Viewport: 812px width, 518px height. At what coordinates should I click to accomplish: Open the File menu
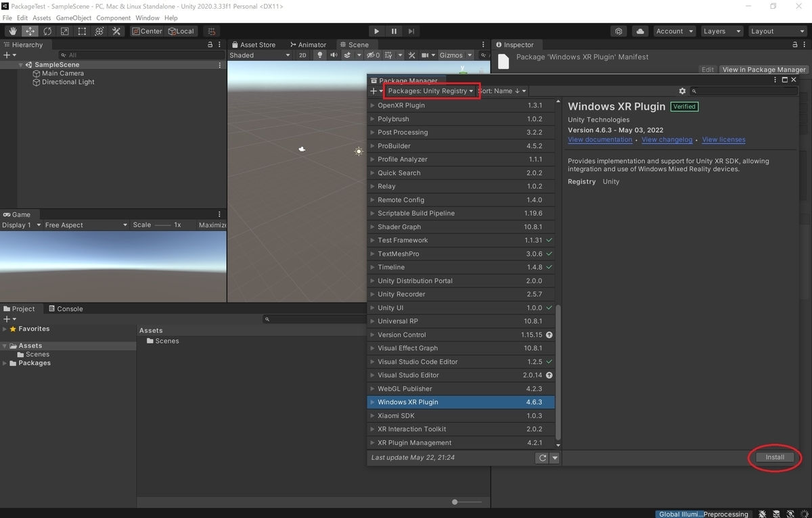[x=7, y=18]
